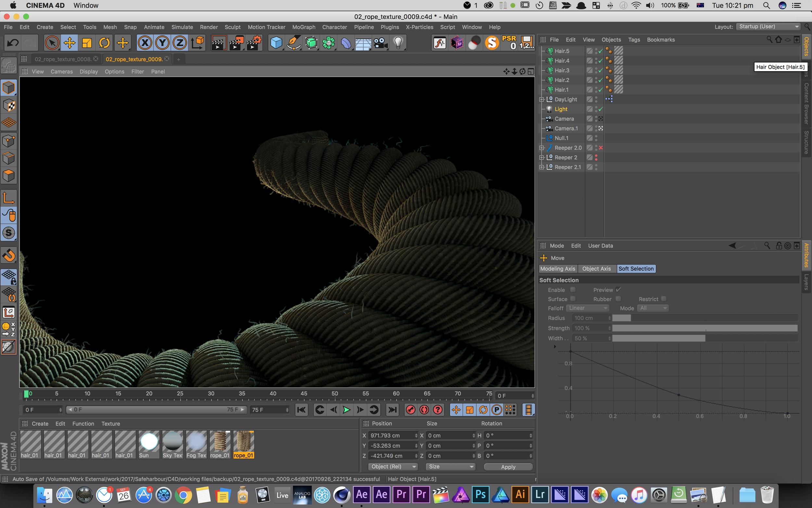The width and height of the screenshot is (812, 508).
Task: Expand the Reeper 2.1 null
Action: click(541, 167)
